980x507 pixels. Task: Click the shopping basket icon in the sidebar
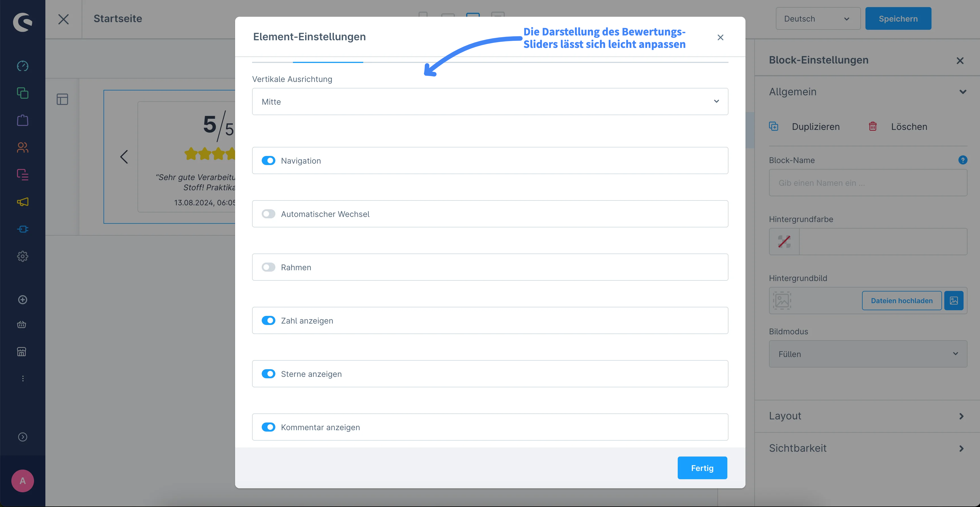pyautogui.click(x=22, y=324)
